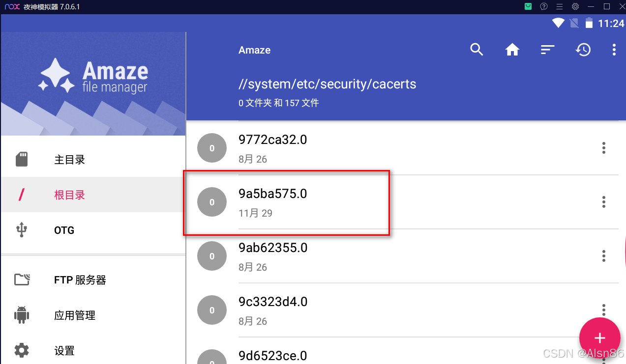Click the Nox title bar help icon
The height and width of the screenshot is (364, 626).
(544, 7)
